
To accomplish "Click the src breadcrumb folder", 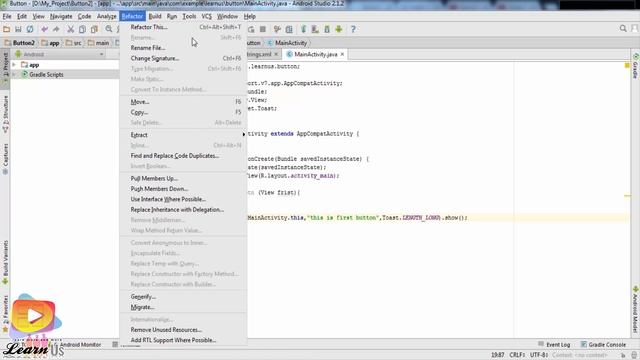I will (x=73, y=43).
